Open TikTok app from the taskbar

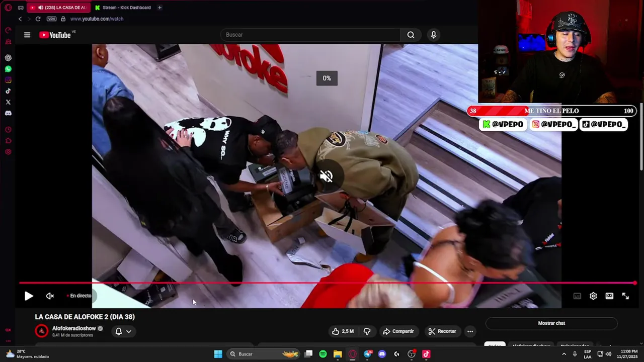[426, 354]
